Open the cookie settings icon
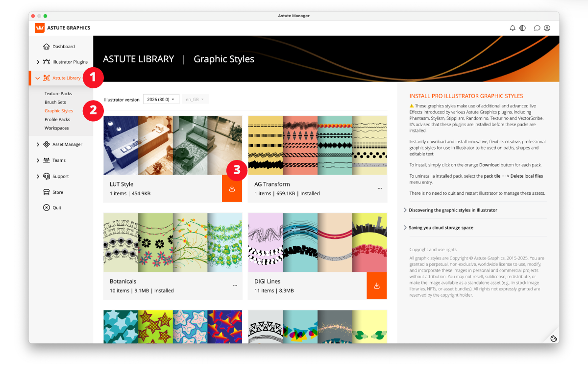The height and width of the screenshot is (366, 588). pyautogui.click(x=553, y=338)
